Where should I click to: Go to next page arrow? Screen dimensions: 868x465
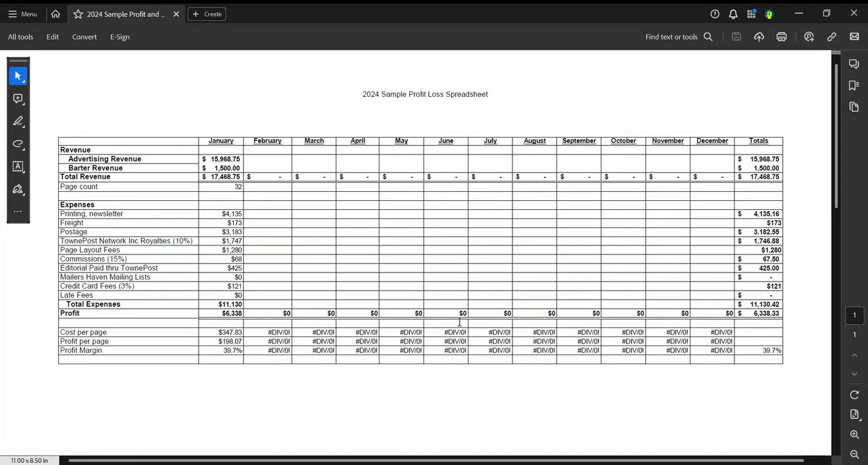[854, 374]
